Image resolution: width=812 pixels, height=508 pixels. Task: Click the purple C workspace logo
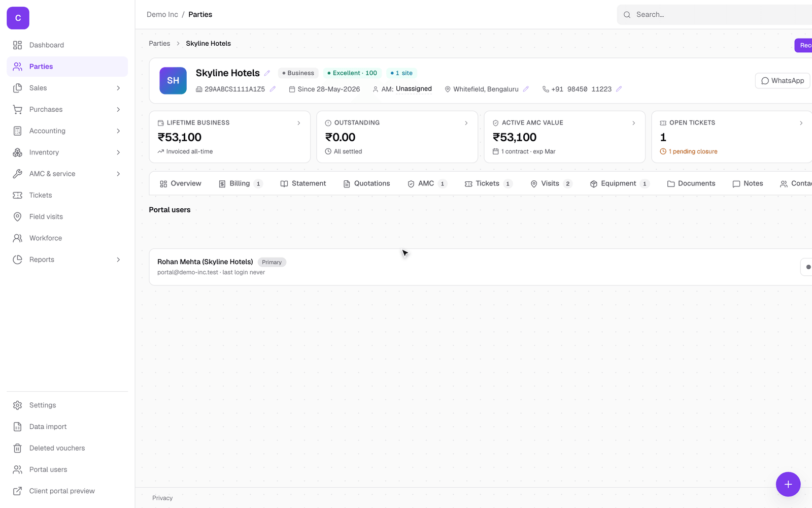(x=18, y=18)
